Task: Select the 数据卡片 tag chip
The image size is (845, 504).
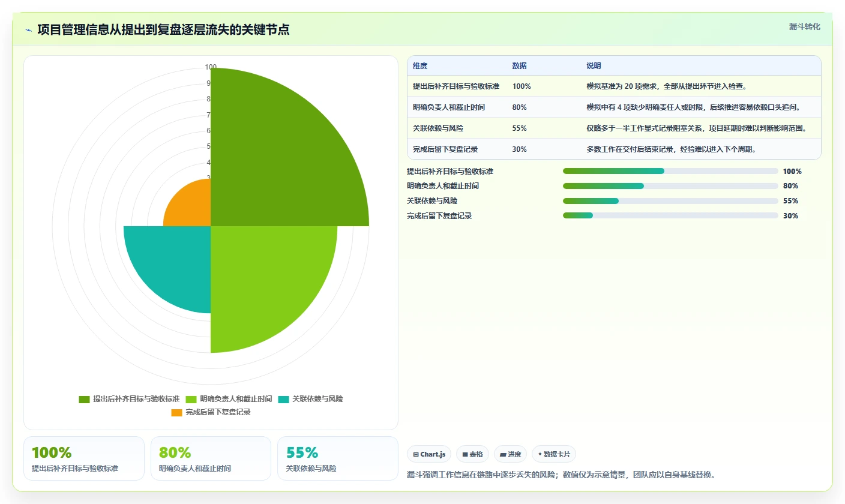Action: (553, 454)
